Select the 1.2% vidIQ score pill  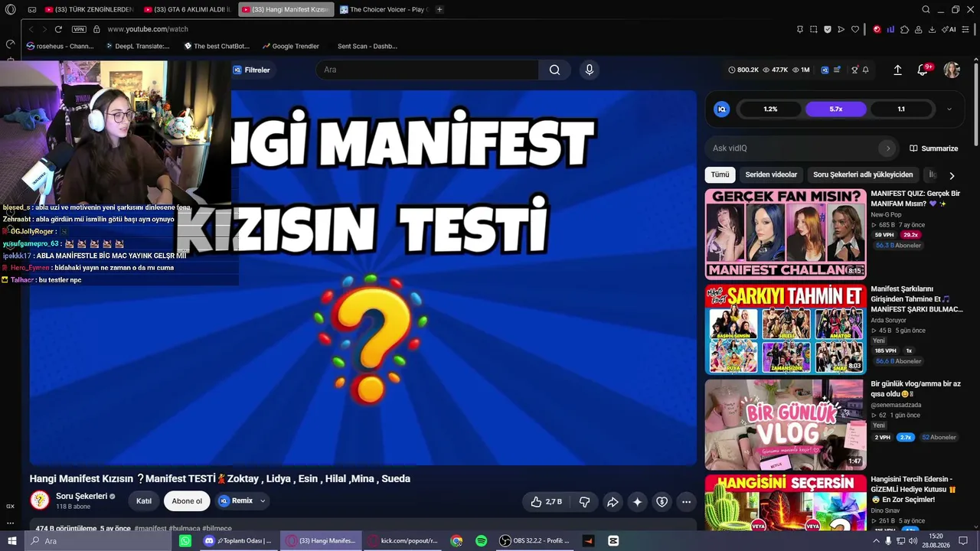tap(770, 109)
